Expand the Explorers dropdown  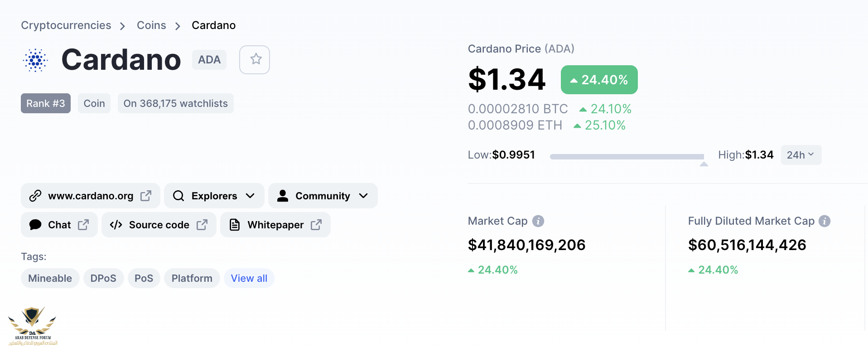250,196
